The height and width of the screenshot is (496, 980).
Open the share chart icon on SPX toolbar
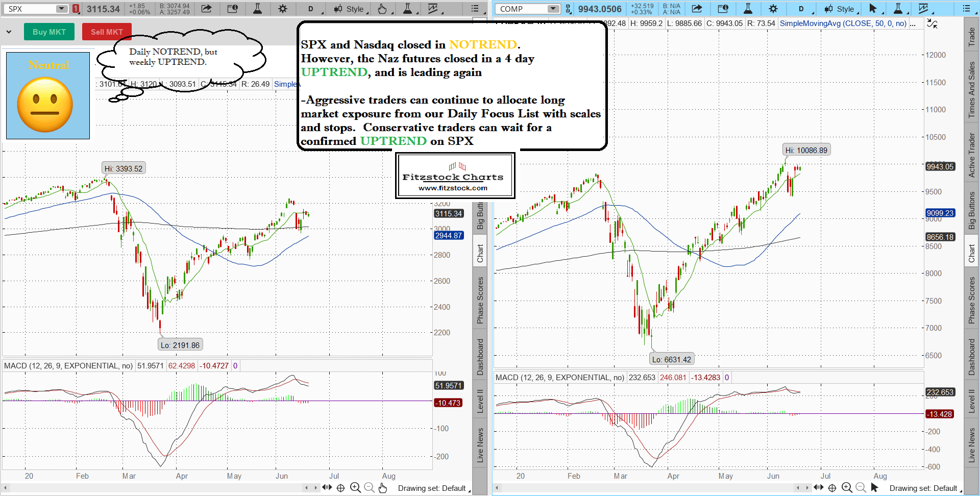206,9
